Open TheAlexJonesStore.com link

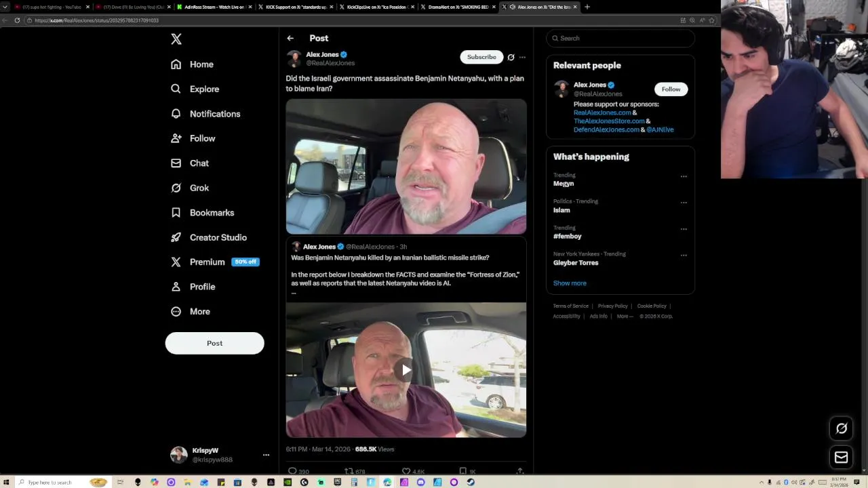click(609, 121)
